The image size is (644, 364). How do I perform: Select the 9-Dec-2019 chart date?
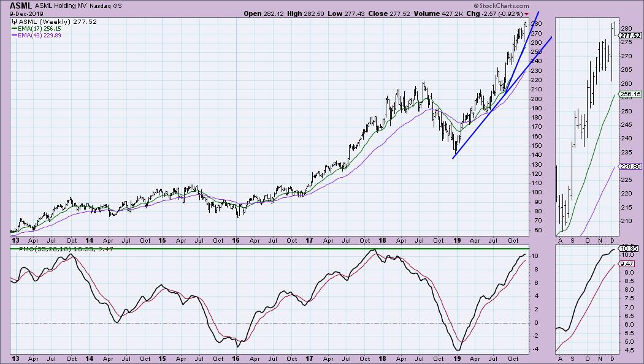click(x=26, y=13)
